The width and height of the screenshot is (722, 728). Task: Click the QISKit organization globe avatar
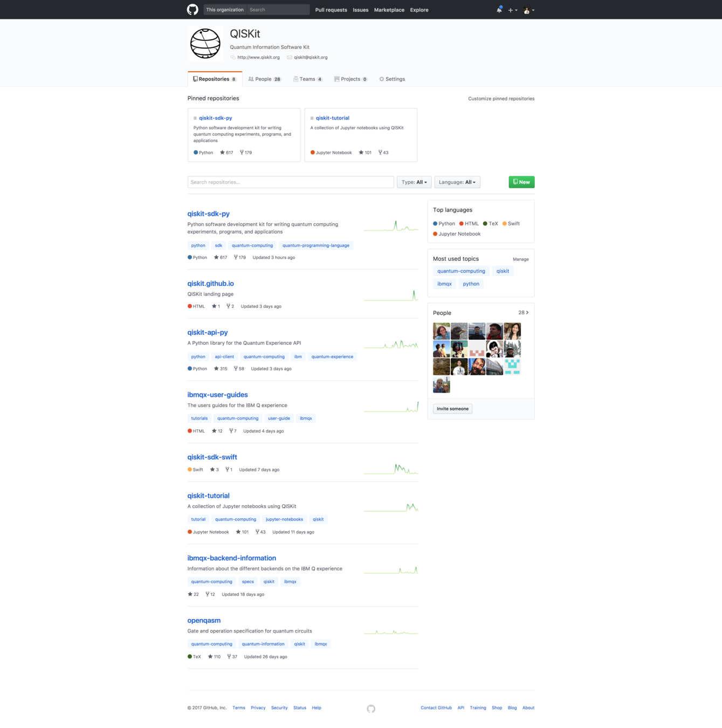pyautogui.click(x=205, y=44)
